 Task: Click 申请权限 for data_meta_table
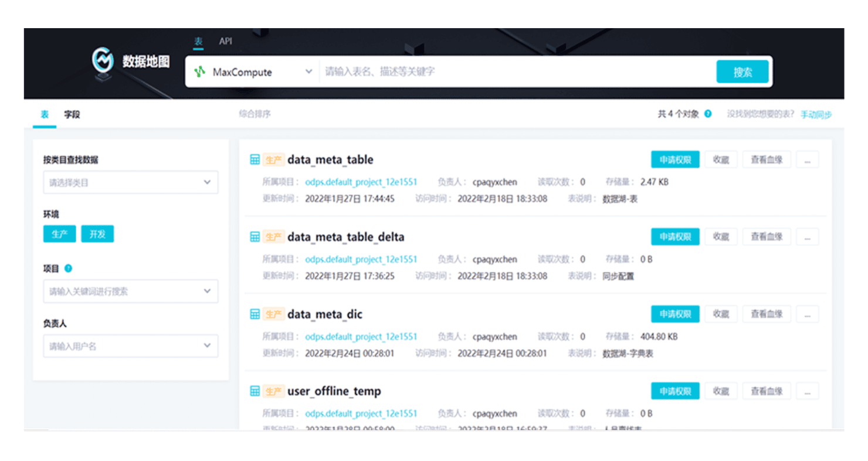tap(675, 160)
